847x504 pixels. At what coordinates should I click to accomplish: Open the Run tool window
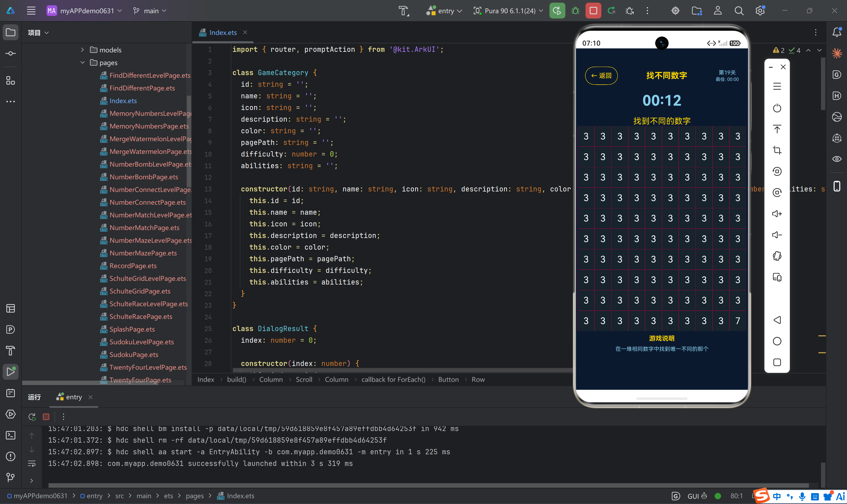(11, 372)
